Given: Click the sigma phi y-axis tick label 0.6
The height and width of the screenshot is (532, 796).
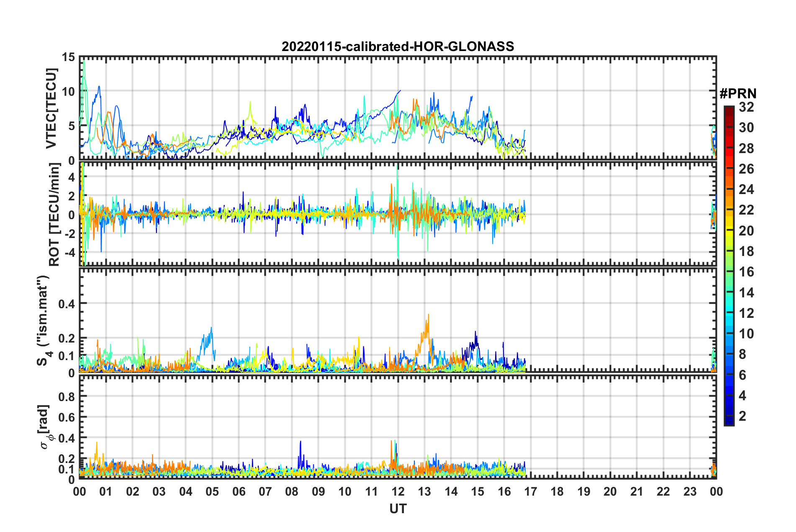Looking at the screenshot, I should [67, 417].
